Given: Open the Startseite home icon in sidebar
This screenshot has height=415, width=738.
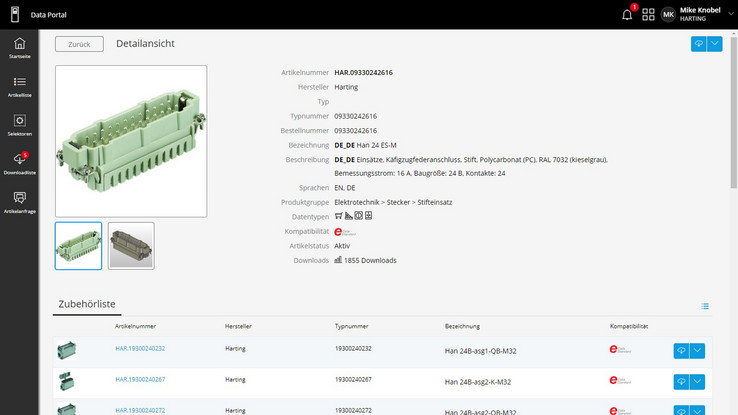Looking at the screenshot, I should (20, 47).
